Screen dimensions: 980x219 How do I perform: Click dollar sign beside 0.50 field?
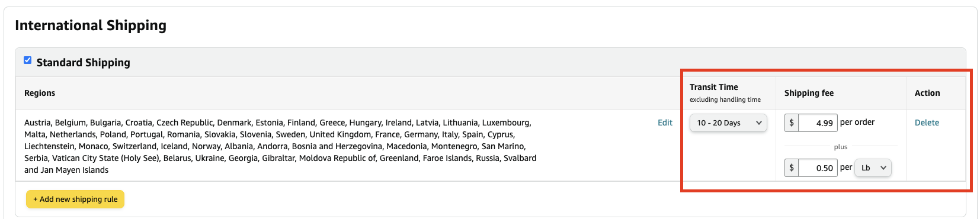pos(792,168)
